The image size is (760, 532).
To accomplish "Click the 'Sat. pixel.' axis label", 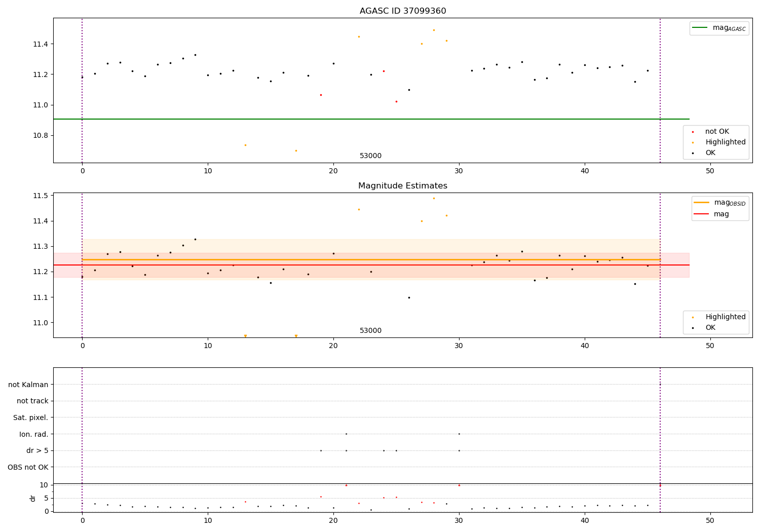I will click(31, 417).
